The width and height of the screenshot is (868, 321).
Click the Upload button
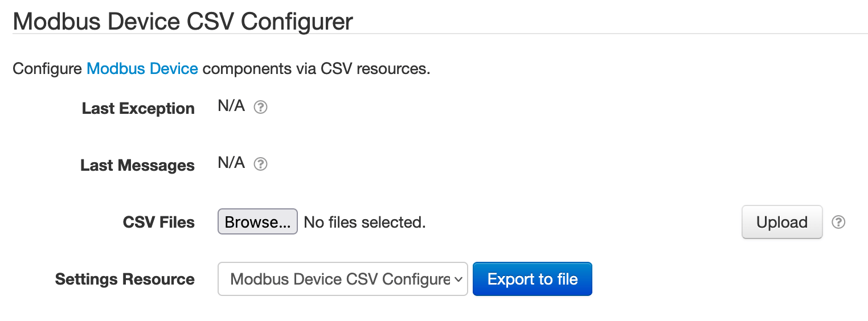point(781,222)
